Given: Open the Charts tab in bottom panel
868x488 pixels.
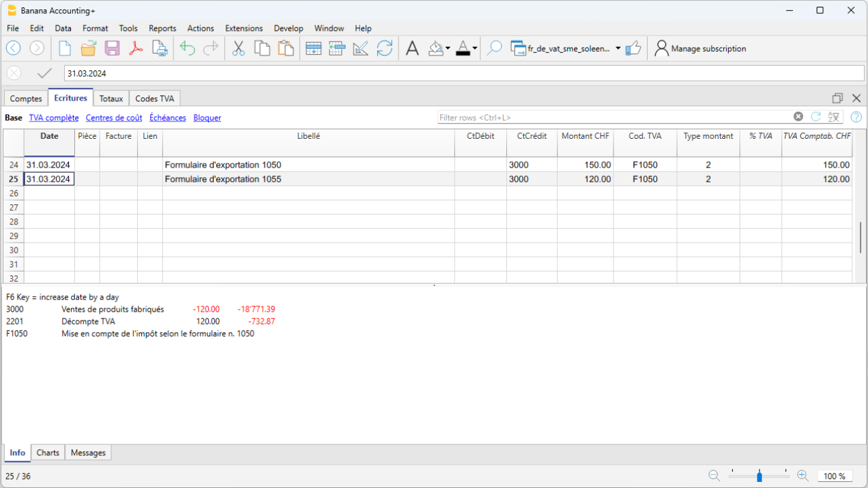Looking at the screenshot, I should click(48, 452).
